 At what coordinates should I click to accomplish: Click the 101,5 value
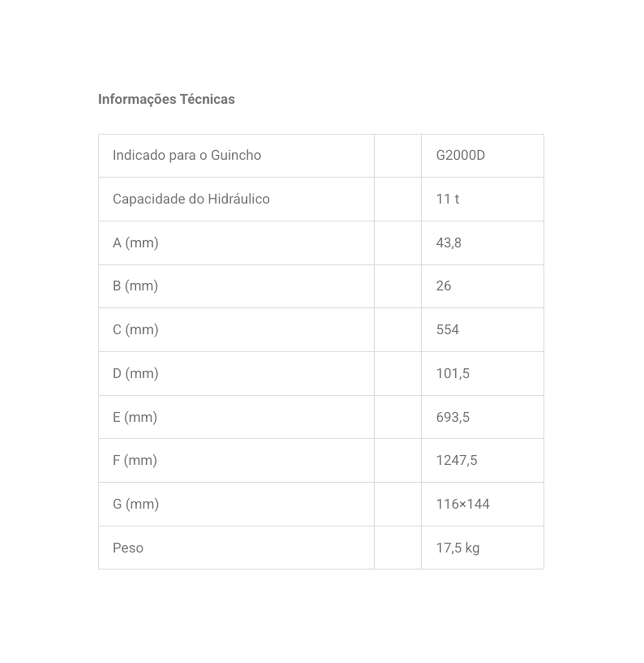coord(453,373)
